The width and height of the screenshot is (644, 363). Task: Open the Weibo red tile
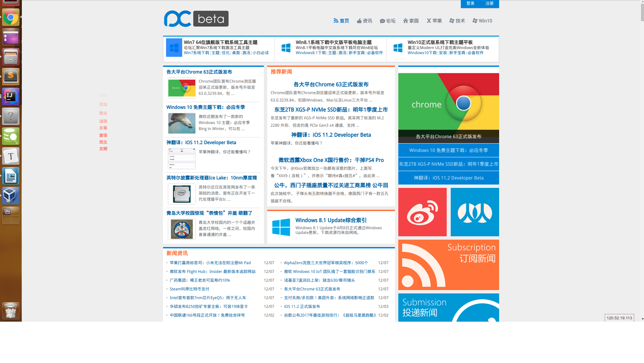[x=422, y=212]
